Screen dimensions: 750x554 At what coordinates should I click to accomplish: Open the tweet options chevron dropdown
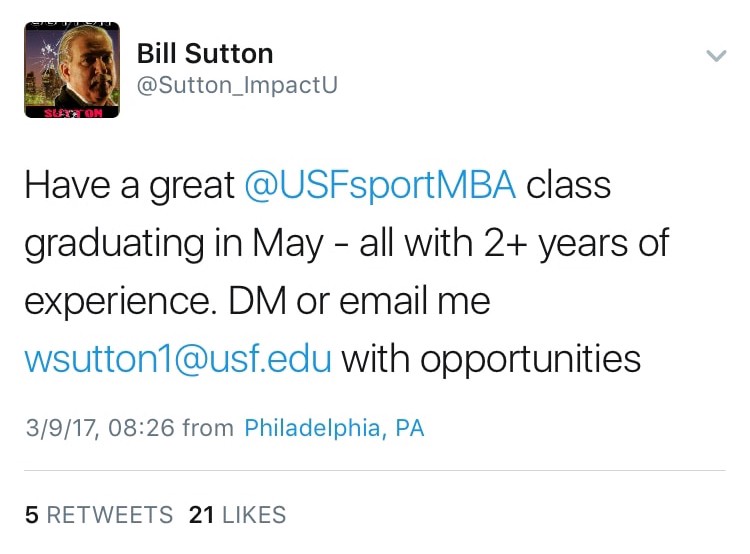[x=716, y=56]
